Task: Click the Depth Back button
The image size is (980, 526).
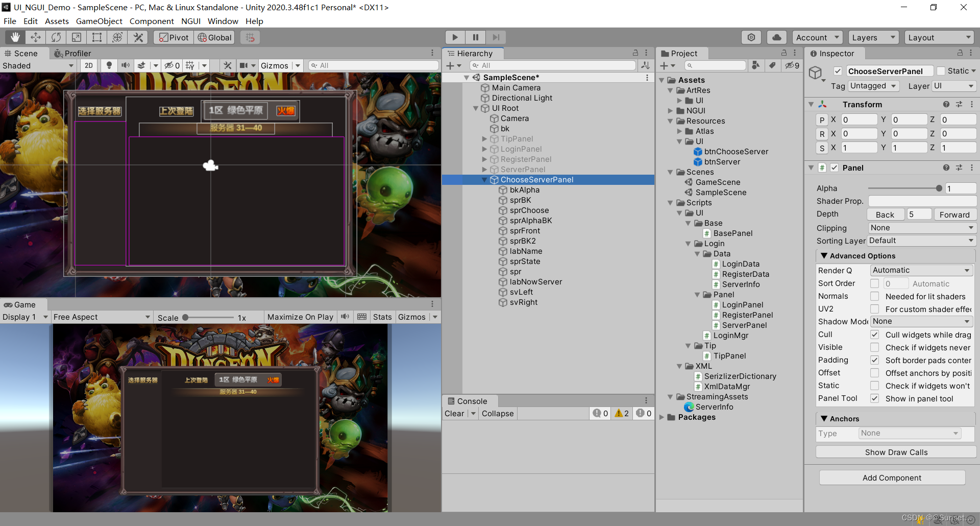Action: [885, 214]
